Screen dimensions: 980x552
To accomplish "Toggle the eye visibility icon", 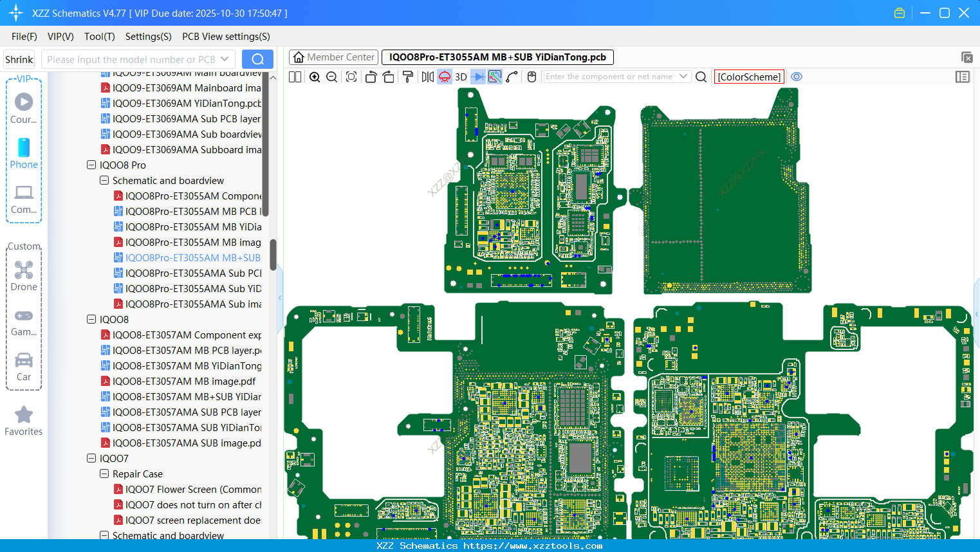I will [797, 77].
